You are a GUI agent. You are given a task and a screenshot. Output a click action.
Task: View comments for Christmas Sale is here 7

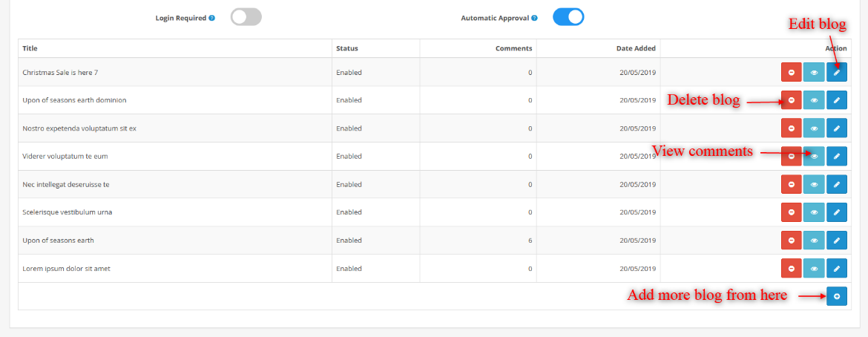point(814,72)
